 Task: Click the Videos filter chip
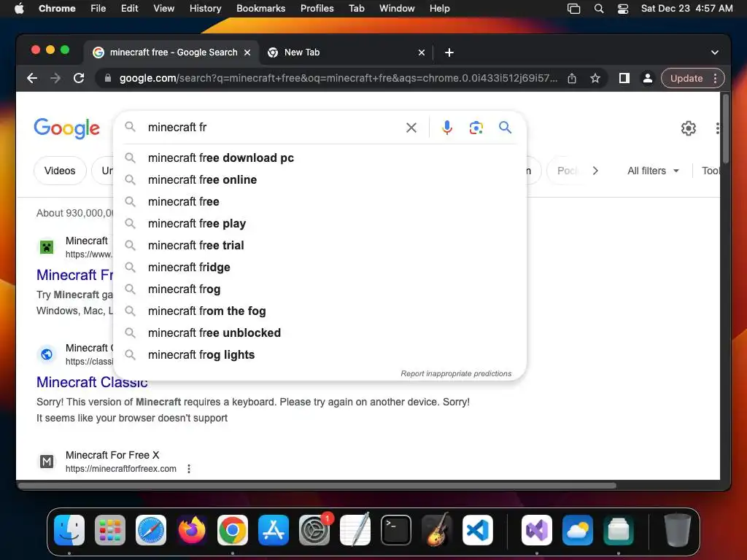pyautogui.click(x=60, y=171)
